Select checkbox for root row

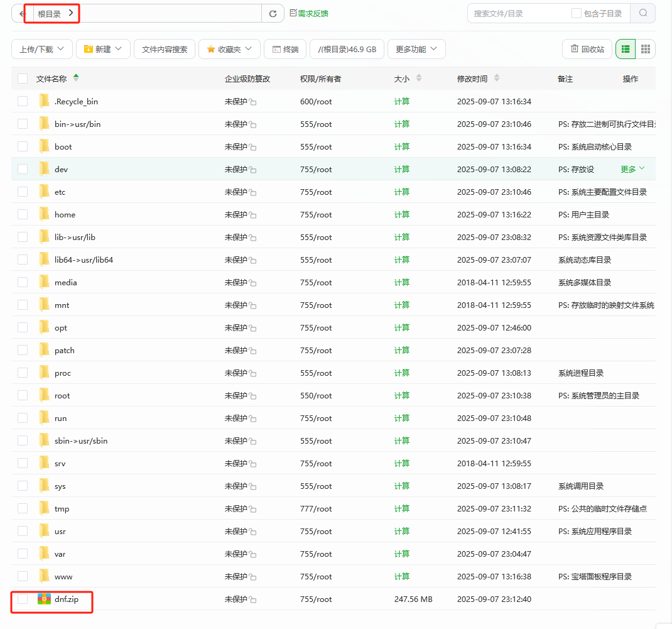click(23, 395)
